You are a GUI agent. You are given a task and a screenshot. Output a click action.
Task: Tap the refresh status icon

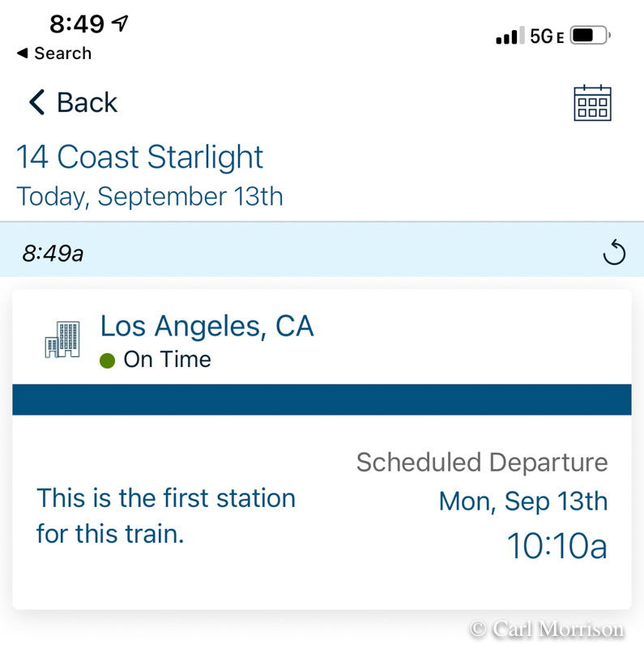tap(614, 254)
